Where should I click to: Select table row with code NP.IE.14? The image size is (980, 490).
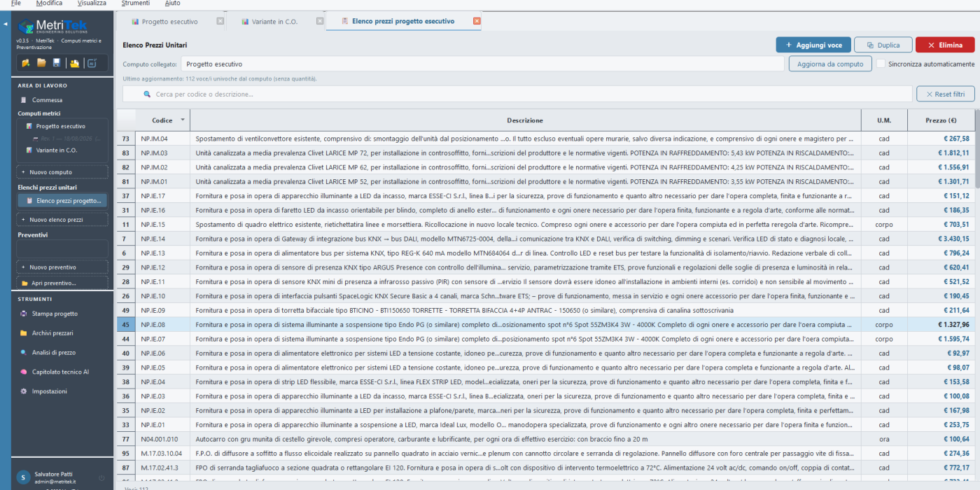(x=545, y=239)
